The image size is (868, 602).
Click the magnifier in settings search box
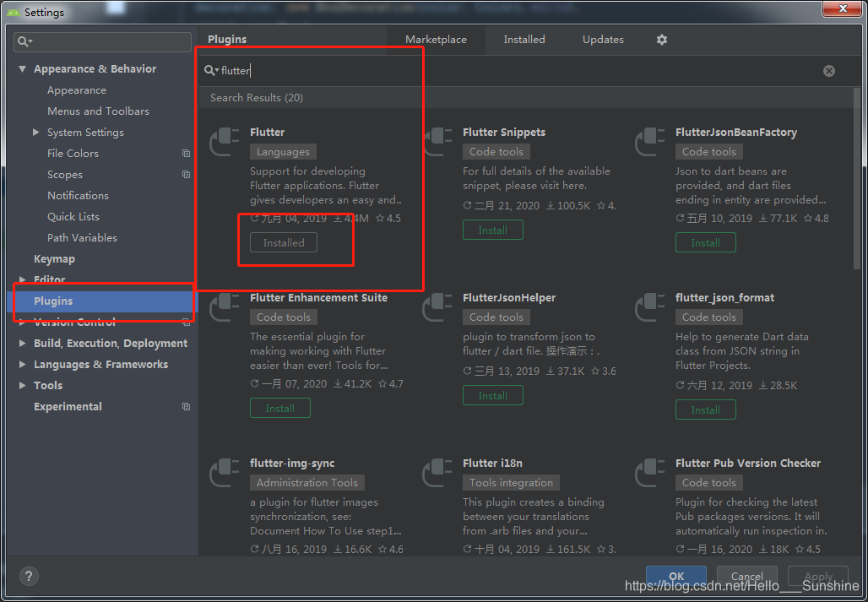pyautogui.click(x=25, y=41)
